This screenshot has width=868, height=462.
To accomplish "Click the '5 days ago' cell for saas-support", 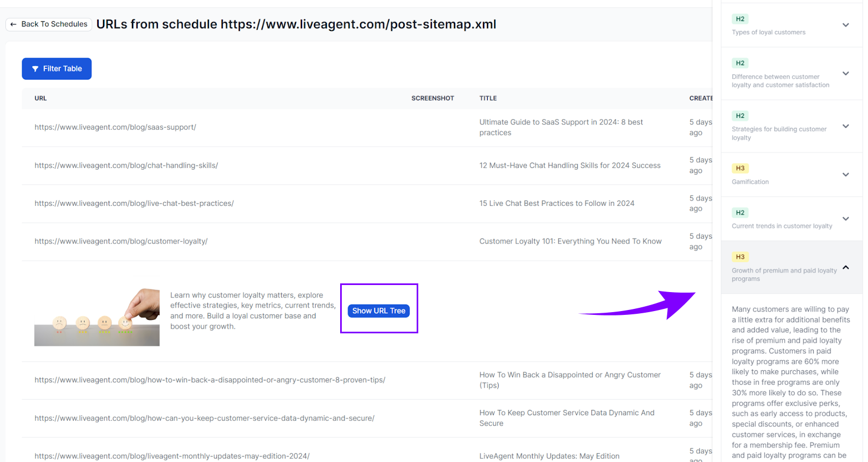I will [x=700, y=128].
